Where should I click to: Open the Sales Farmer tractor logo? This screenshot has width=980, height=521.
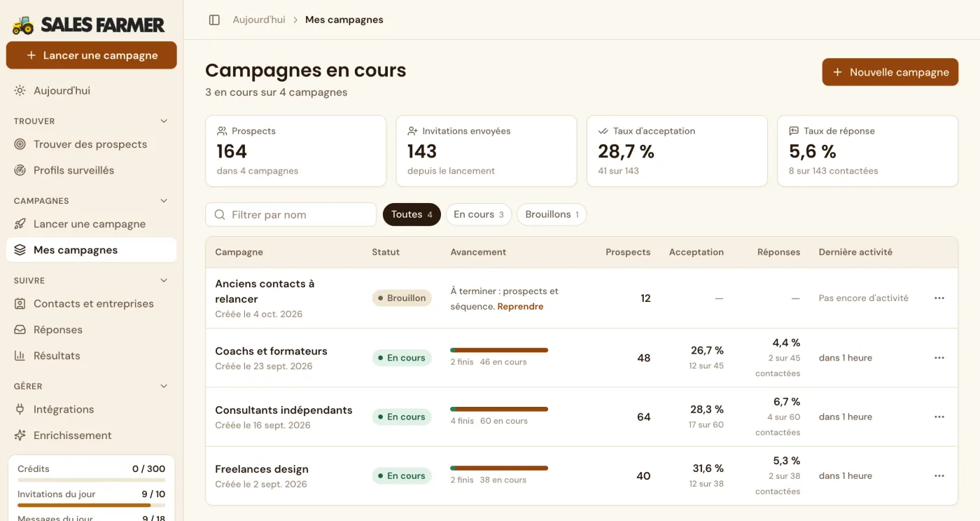[23, 25]
